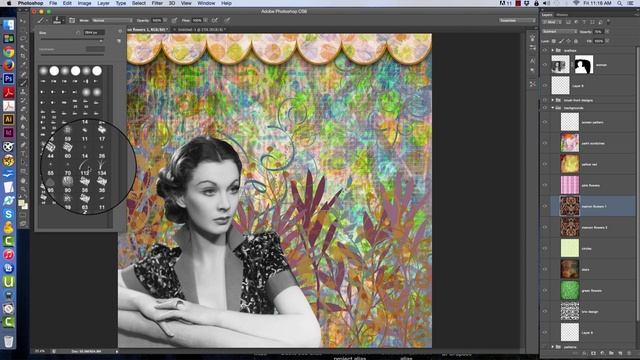Open Illustrator from the dock
This screenshot has height=360, width=640.
(x=8, y=119)
